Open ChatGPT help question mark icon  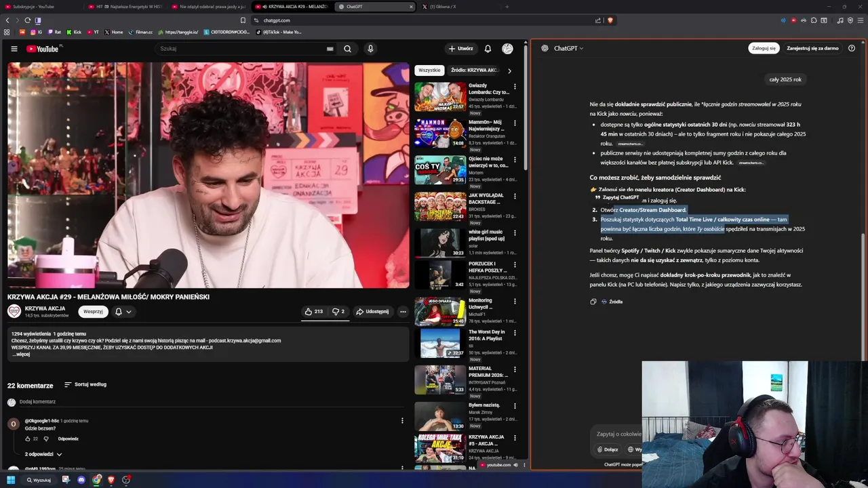pos(852,48)
